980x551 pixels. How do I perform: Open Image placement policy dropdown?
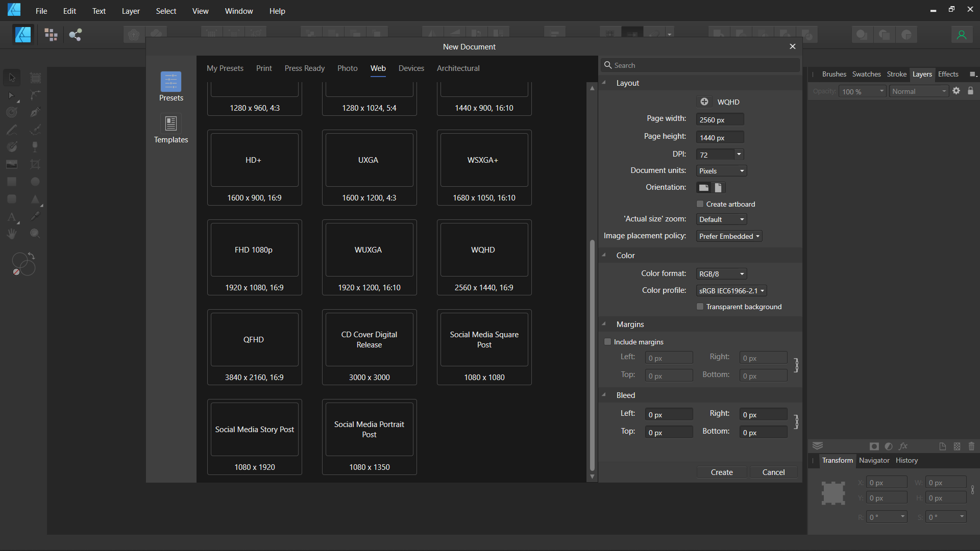(x=729, y=236)
